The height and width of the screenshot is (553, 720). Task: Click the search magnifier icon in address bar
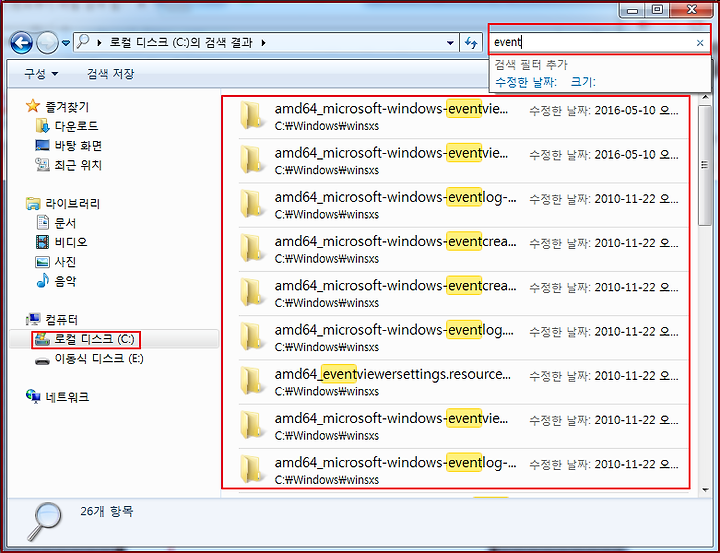[x=83, y=42]
